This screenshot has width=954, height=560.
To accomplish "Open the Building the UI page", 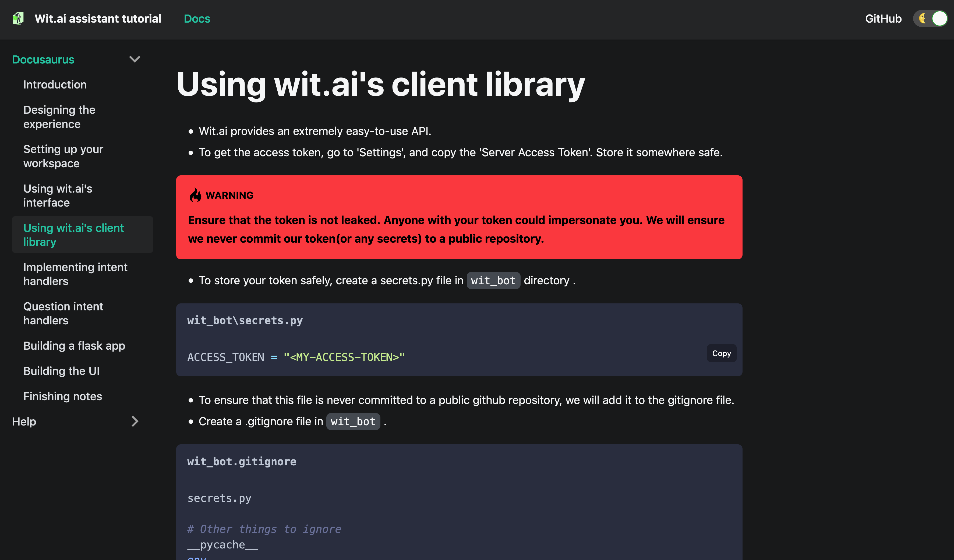I will coord(61,371).
